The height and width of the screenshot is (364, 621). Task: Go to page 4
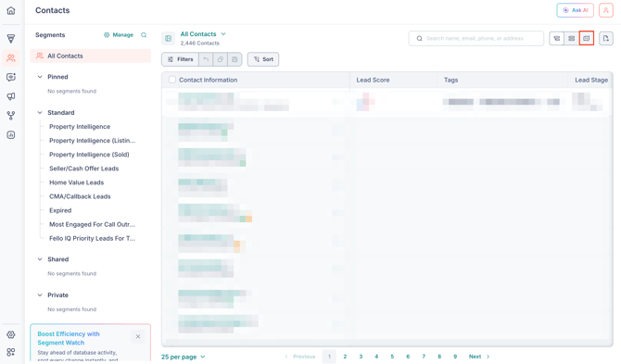pos(376,357)
